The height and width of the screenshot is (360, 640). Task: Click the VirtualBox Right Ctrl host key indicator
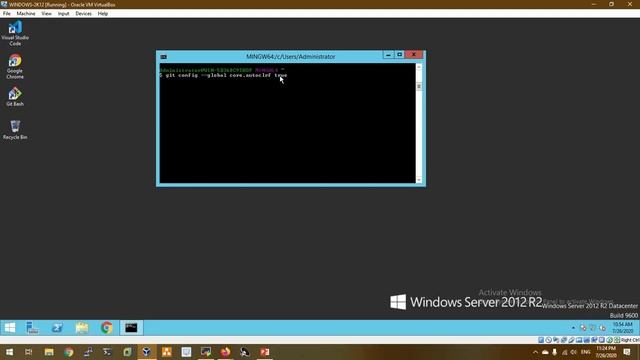630,340
